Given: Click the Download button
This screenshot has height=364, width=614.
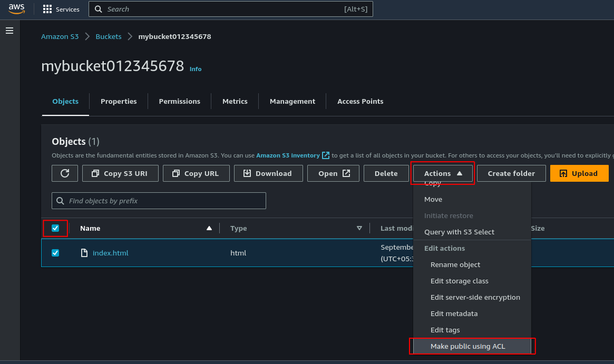Looking at the screenshot, I should tap(268, 173).
